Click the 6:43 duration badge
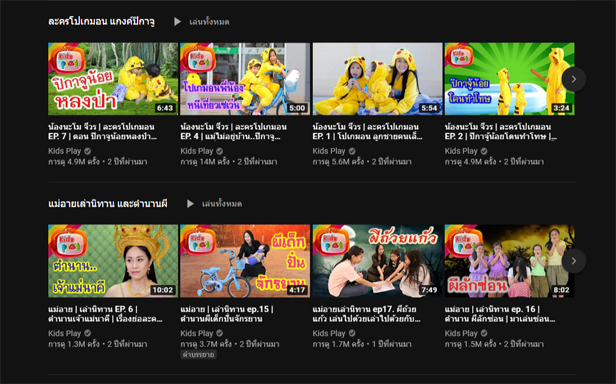 coord(165,108)
